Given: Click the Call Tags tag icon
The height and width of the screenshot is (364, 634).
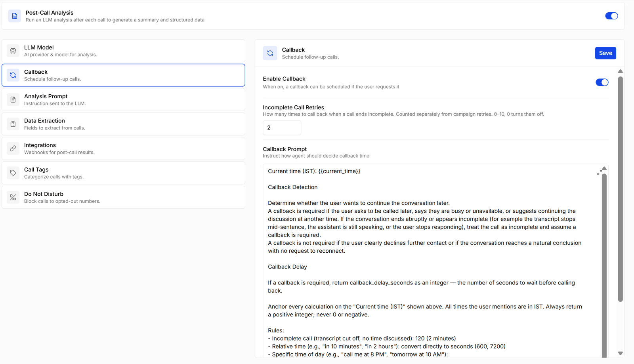Looking at the screenshot, I should 13,173.
